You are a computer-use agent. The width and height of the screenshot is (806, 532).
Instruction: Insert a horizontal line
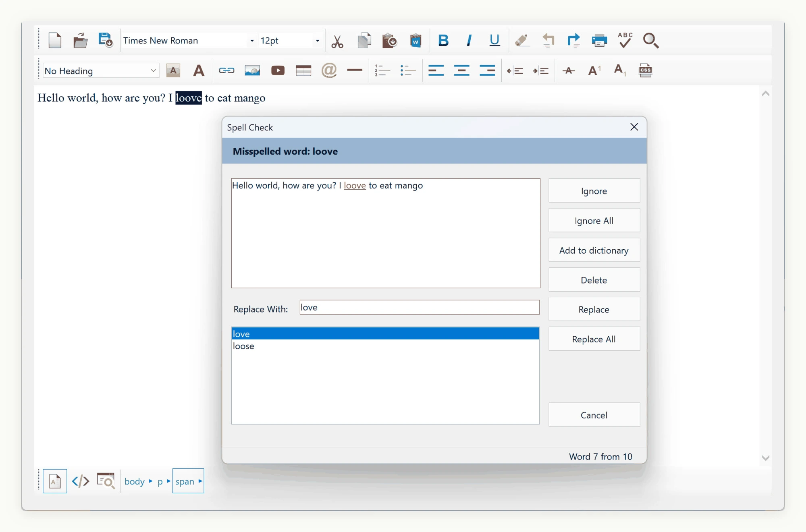(x=355, y=70)
